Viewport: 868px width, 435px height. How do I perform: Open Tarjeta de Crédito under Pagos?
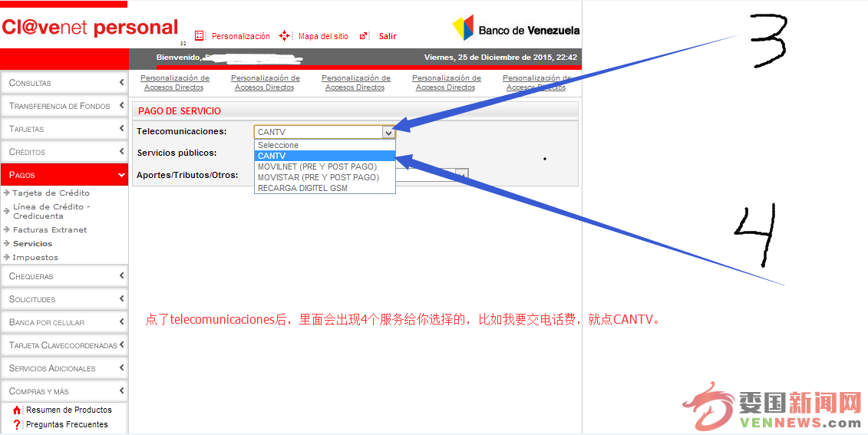51,193
